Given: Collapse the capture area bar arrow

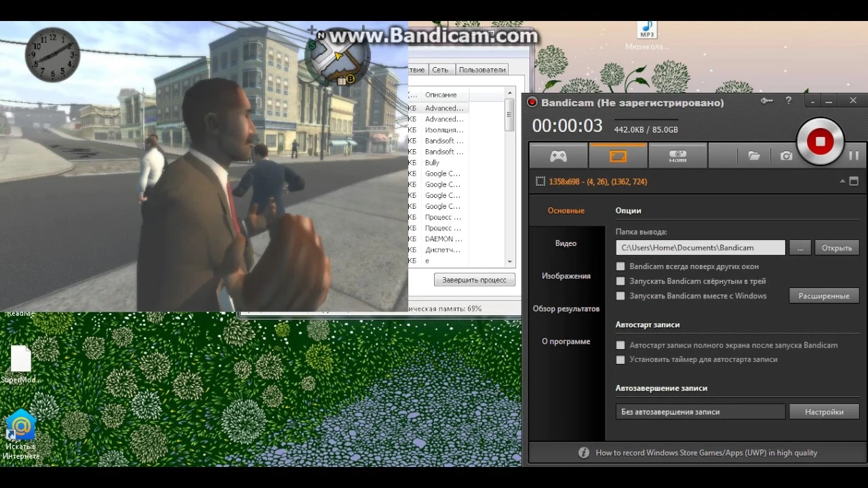Looking at the screenshot, I should (x=843, y=182).
